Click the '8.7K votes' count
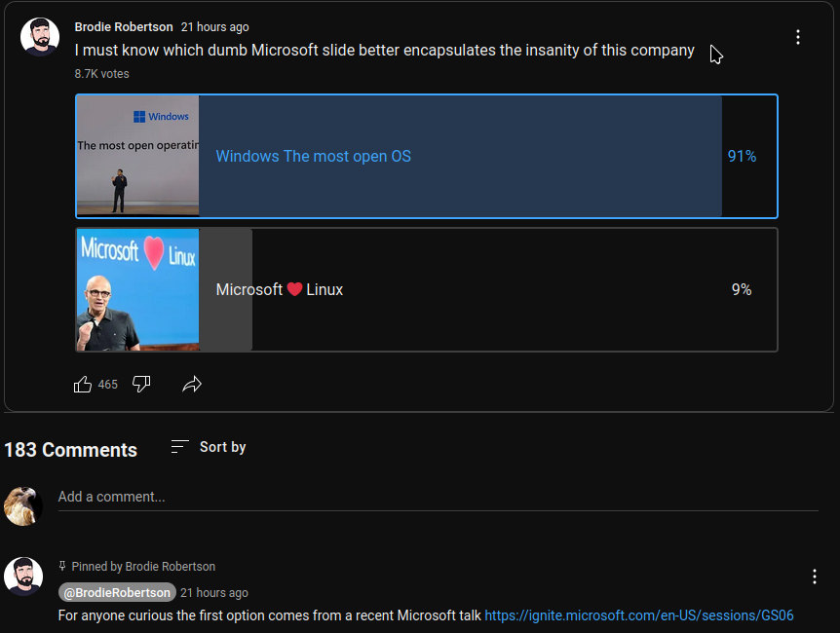 (101, 74)
